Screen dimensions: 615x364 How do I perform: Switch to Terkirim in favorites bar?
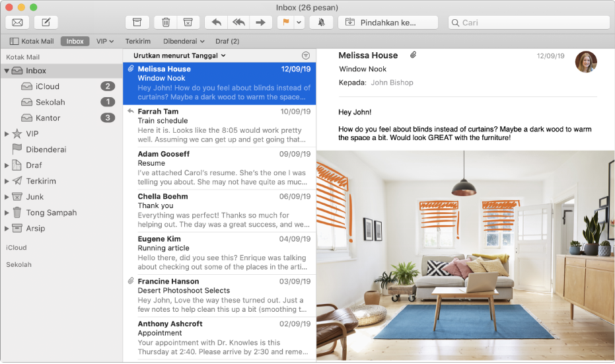pyautogui.click(x=137, y=41)
